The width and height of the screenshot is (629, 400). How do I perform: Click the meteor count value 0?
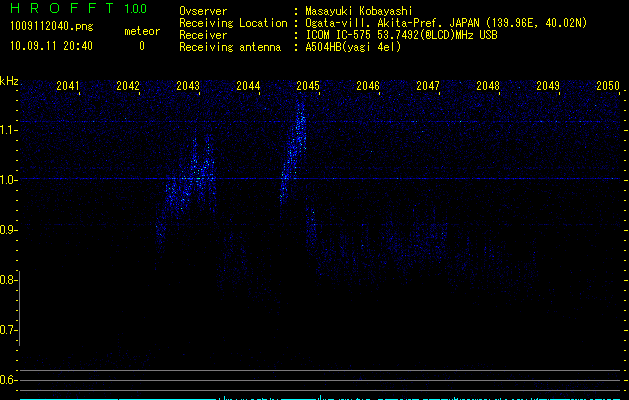pyautogui.click(x=142, y=46)
